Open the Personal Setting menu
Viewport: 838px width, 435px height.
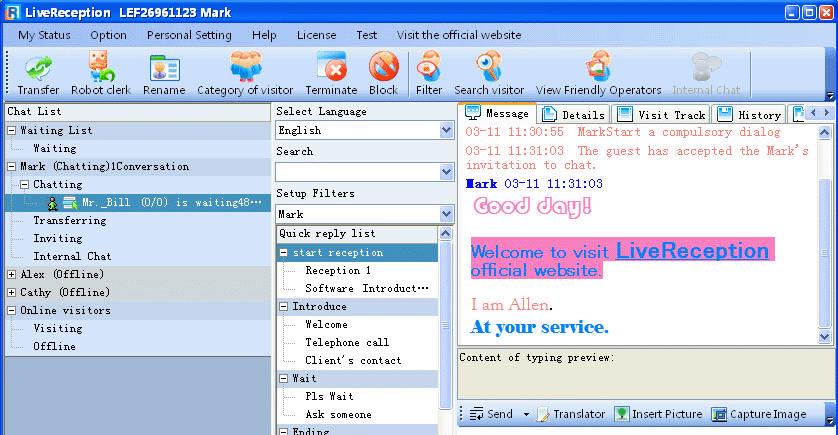(189, 35)
